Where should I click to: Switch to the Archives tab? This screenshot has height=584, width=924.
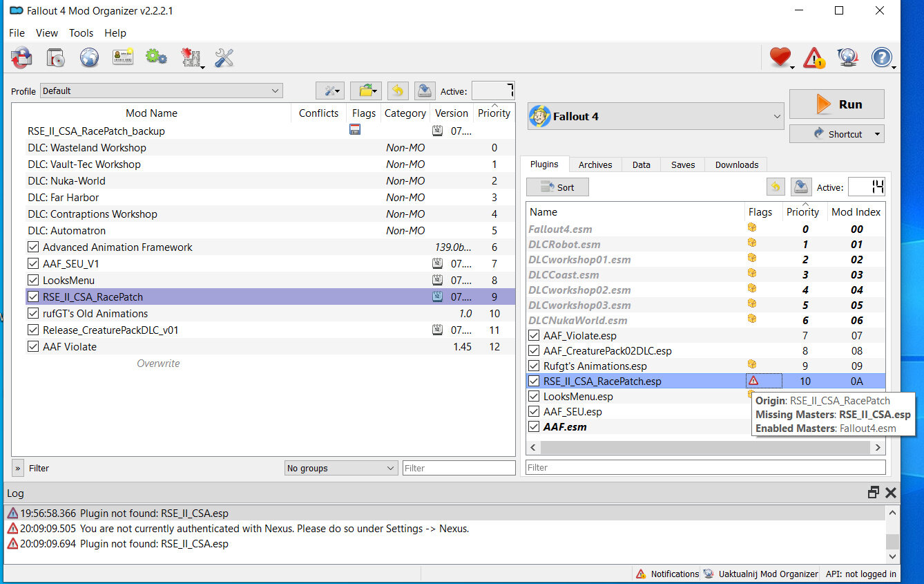coord(595,164)
